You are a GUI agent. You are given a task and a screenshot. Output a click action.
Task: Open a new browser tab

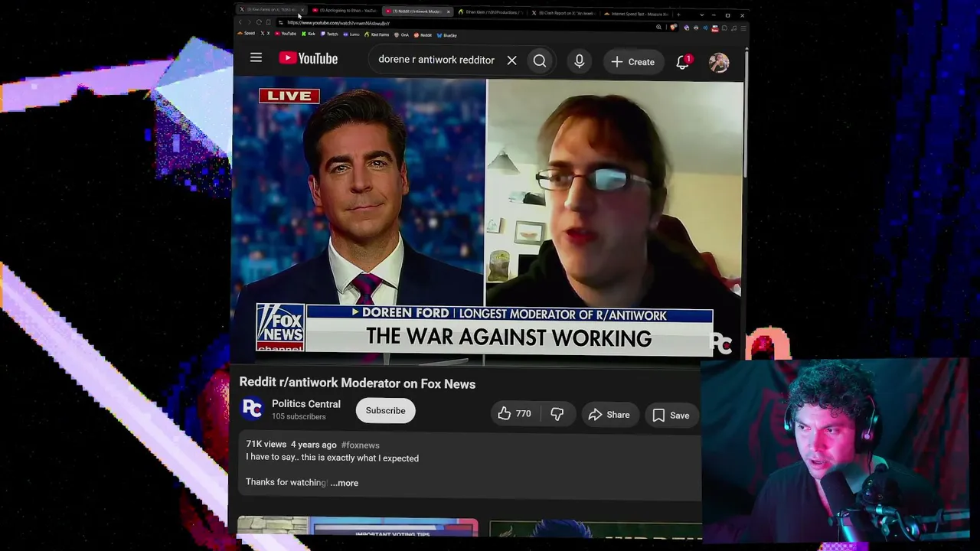coord(678,14)
